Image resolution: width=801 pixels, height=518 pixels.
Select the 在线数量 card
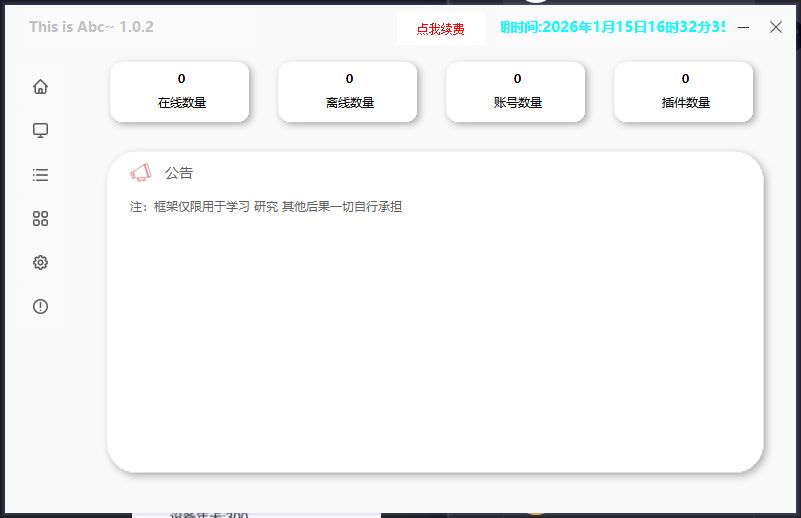[x=180, y=92]
